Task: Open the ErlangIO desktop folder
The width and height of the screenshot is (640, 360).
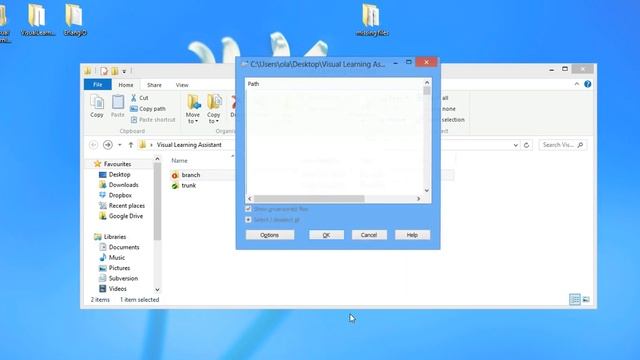Action: coord(75,20)
